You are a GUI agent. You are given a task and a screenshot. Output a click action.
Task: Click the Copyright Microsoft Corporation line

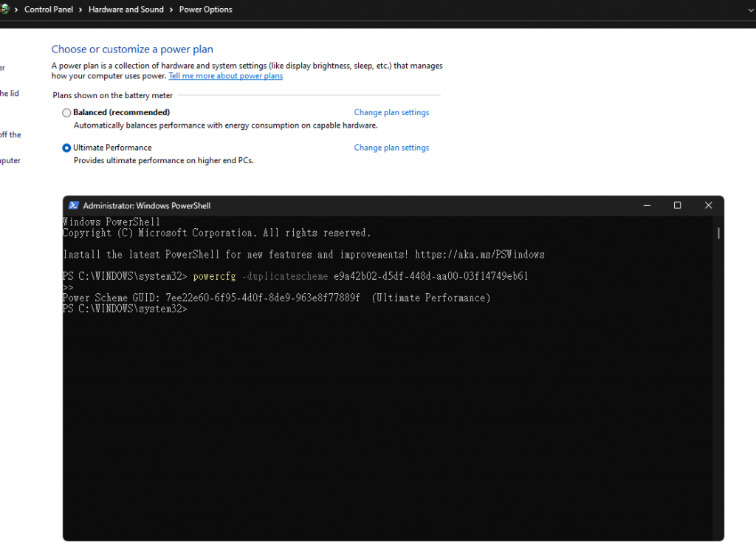[216, 233]
